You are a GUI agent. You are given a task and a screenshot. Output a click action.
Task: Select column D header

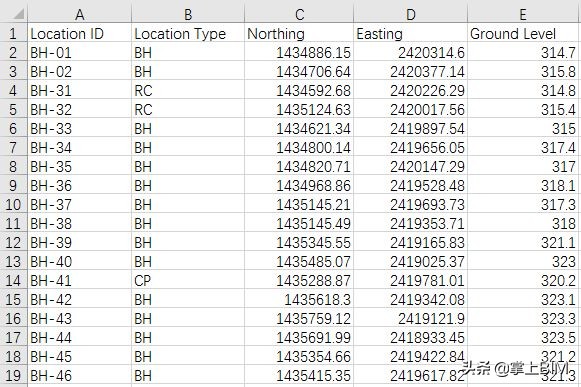pyautogui.click(x=411, y=15)
